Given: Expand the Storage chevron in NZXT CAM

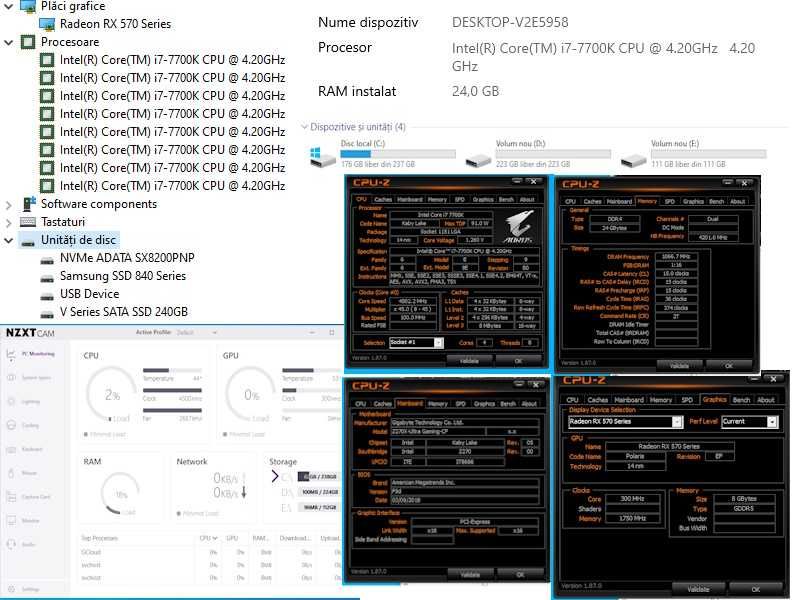Looking at the screenshot, I should click(275, 476).
